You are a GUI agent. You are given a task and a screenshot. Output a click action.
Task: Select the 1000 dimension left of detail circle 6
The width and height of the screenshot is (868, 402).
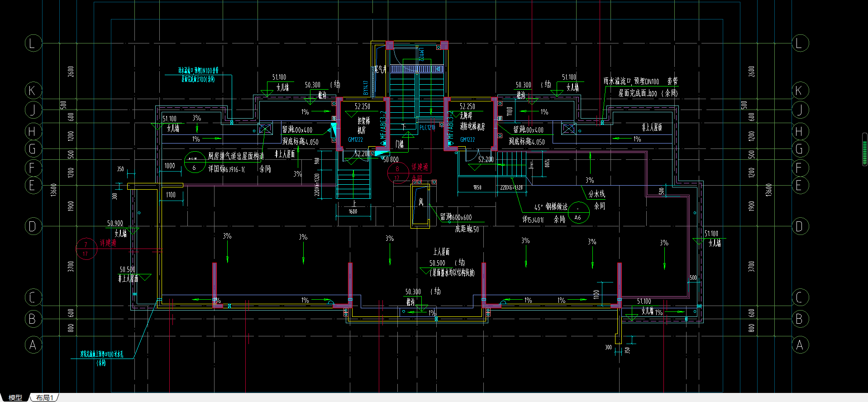(170, 166)
